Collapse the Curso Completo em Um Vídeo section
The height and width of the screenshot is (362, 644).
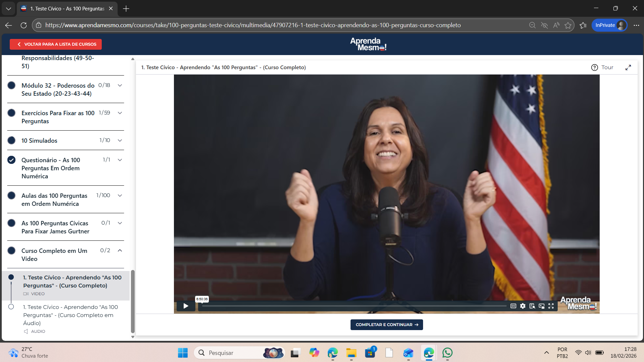(x=120, y=251)
